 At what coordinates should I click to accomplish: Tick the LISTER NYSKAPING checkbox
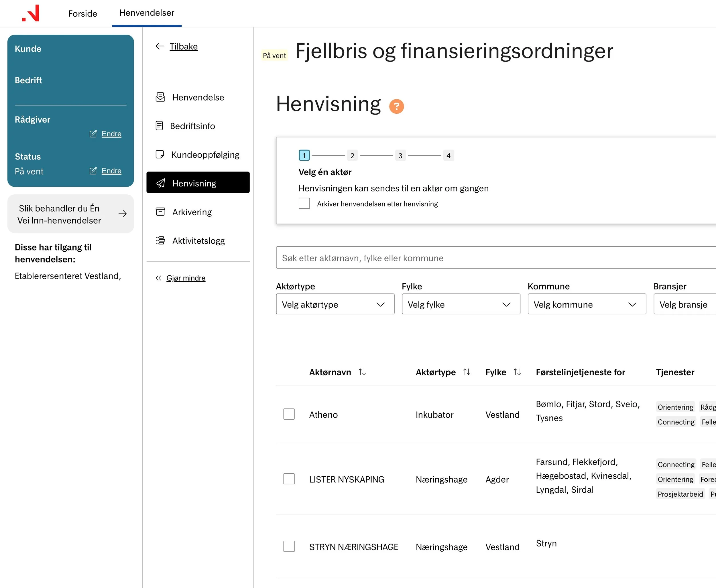click(x=289, y=479)
